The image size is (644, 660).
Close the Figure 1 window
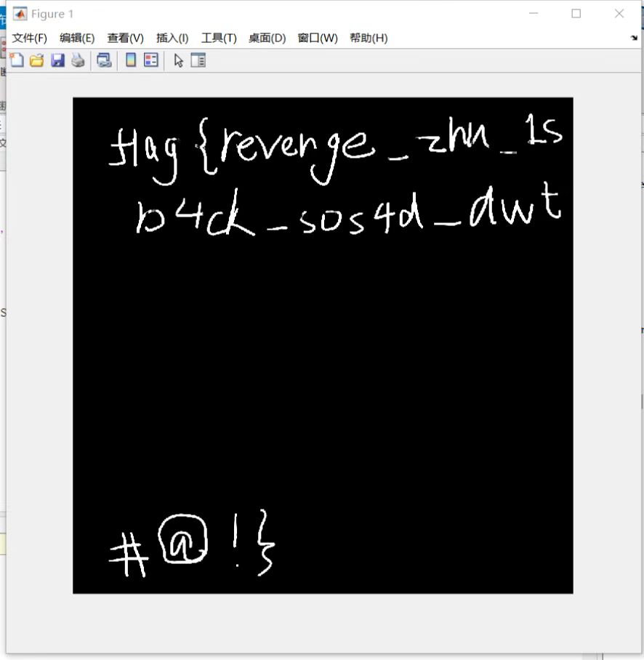[x=619, y=14]
